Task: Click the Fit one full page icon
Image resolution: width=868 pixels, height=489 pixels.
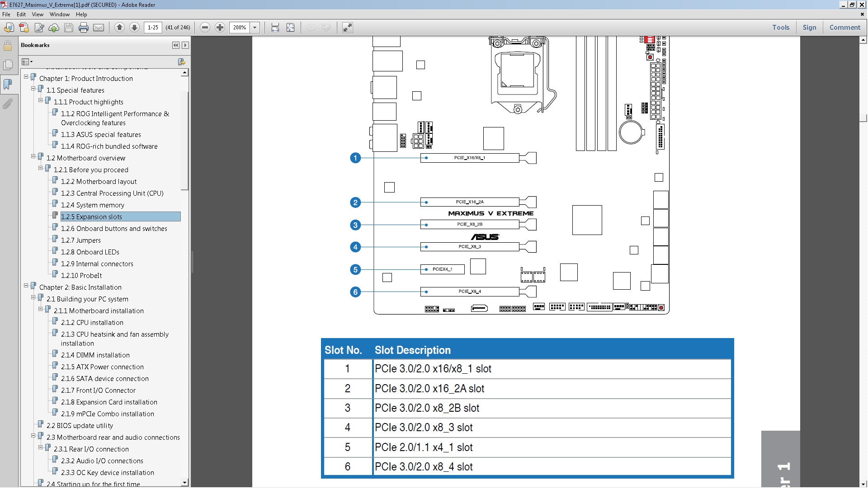Action: [291, 28]
